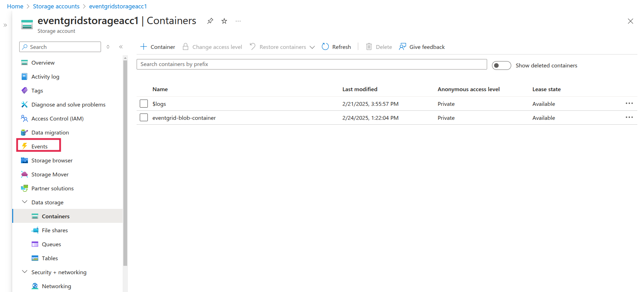Select the $logs container checkbox
The image size is (644, 292).
click(x=144, y=104)
